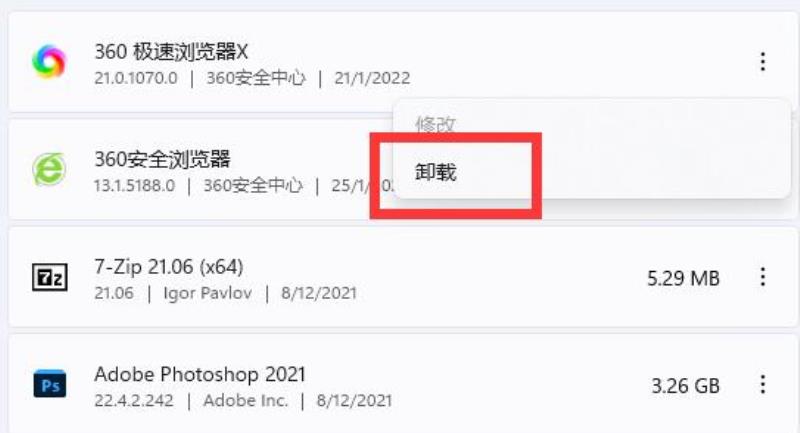Screen dimensions: 800x433
Task: Expand the three-dot menu for Adobe Photoshop 2021
Action: (x=762, y=384)
